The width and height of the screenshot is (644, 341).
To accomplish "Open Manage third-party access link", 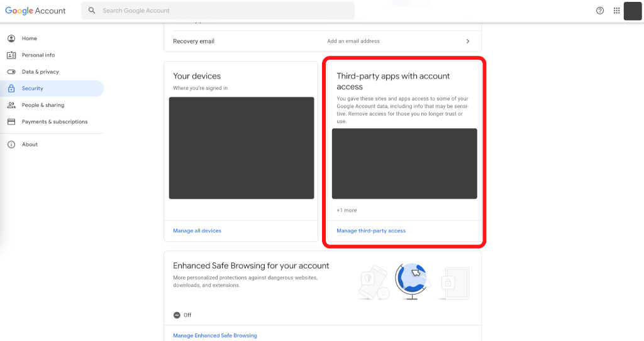I will coord(371,230).
